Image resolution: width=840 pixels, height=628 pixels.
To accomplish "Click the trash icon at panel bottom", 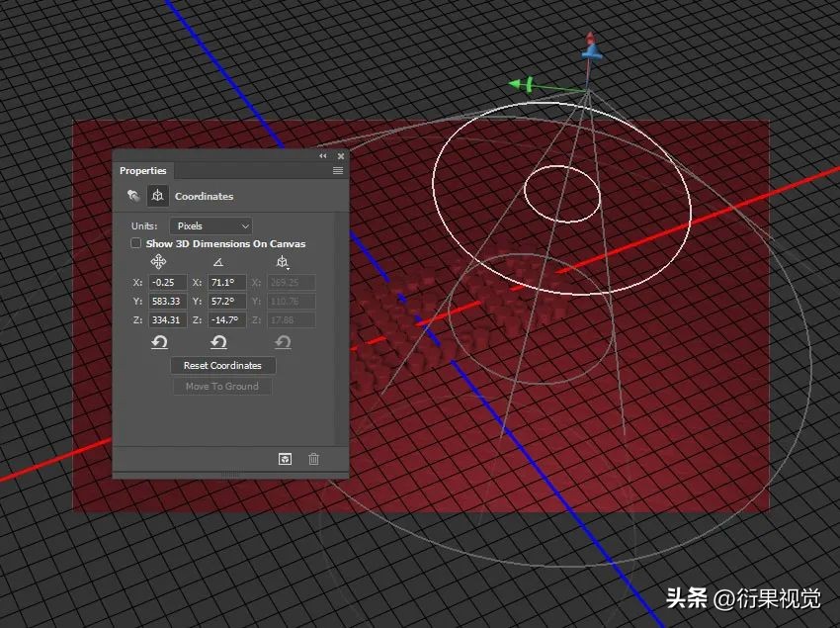I will [x=314, y=459].
